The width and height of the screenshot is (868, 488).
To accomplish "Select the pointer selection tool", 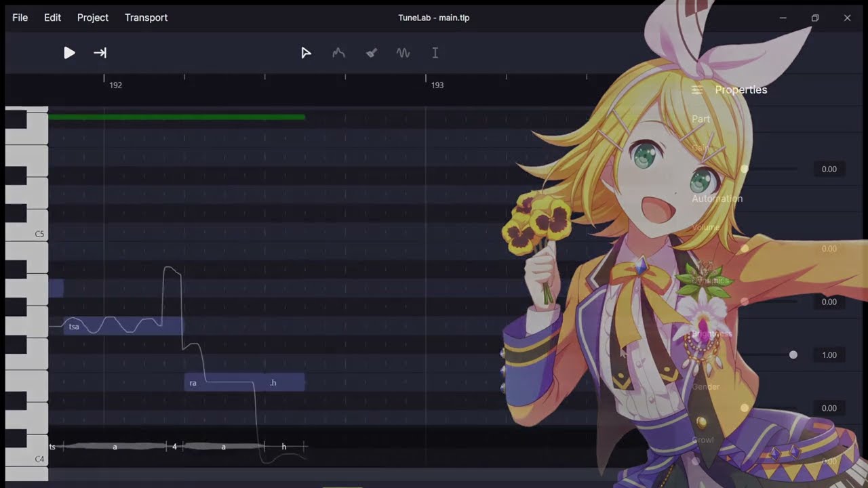I will (x=306, y=53).
